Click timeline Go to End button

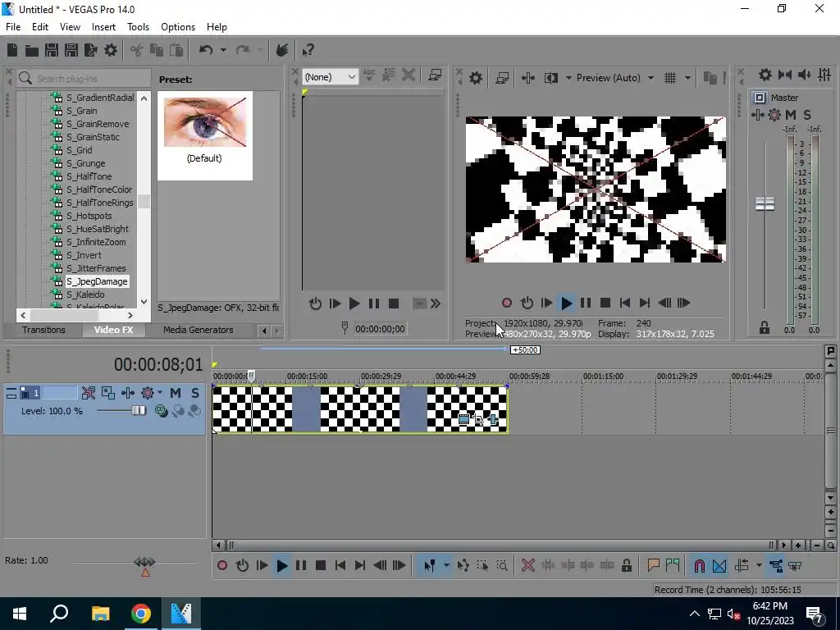point(360,566)
